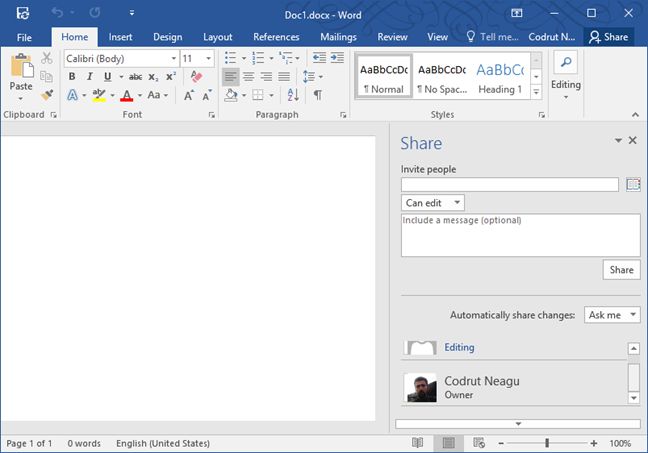
Task: Click the Text Effects outlined A icon
Action: click(72, 95)
